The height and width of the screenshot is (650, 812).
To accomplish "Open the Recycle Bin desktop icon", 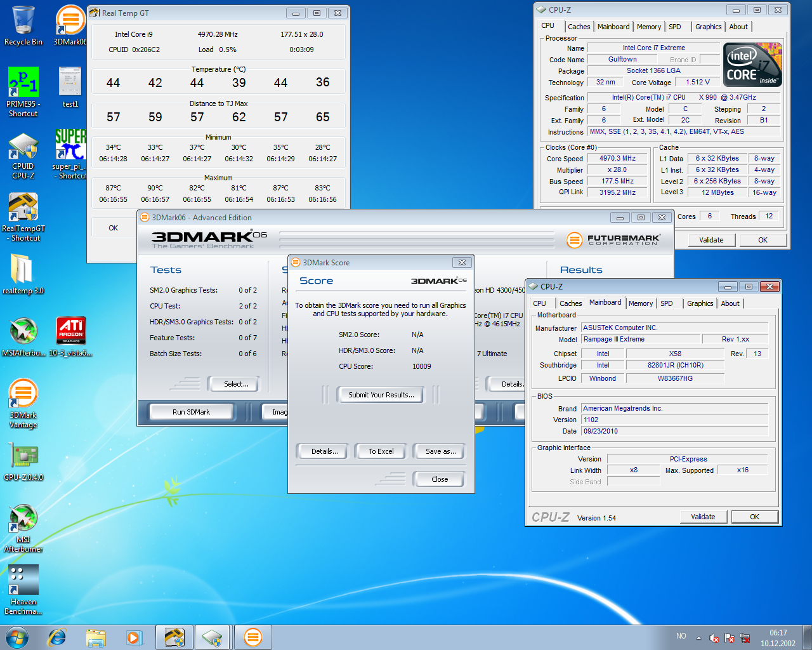I will pyautogui.click(x=23, y=25).
